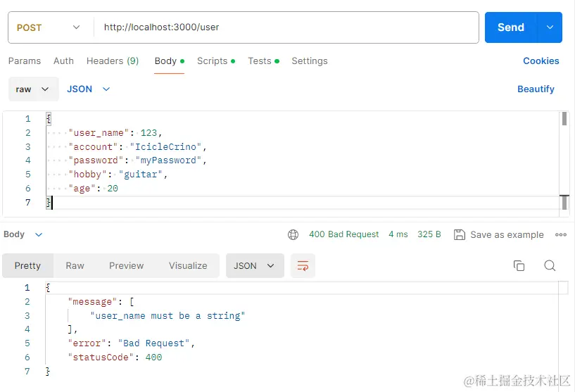
Task: Click the 325 B response size
Action: [429, 234]
